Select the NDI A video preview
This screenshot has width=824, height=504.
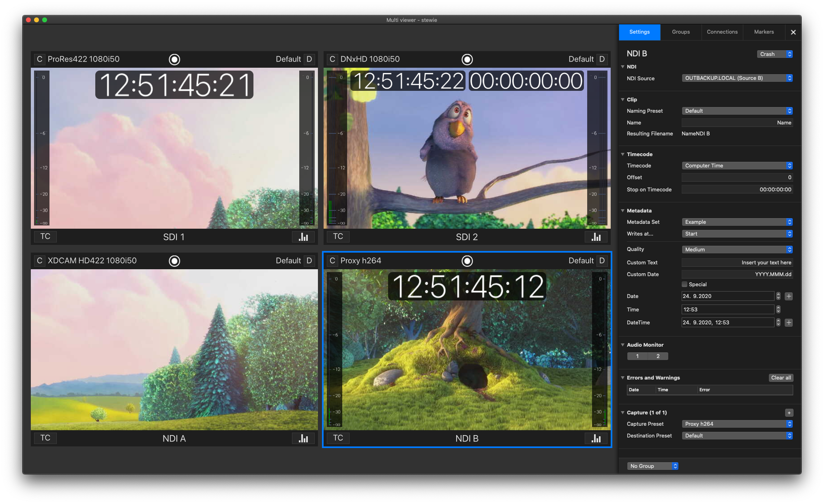pos(174,350)
